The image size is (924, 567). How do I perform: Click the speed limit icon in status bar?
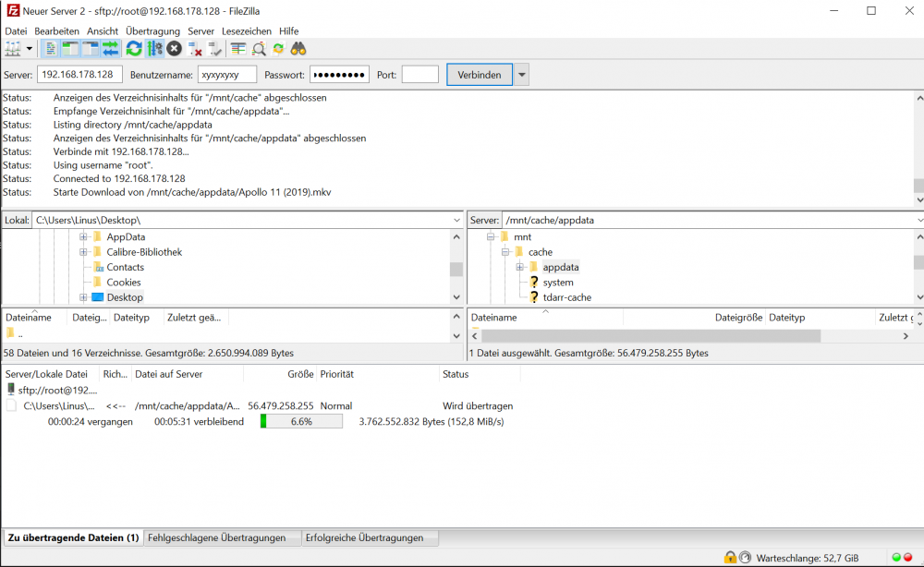pyautogui.click(x=746, y=557)
